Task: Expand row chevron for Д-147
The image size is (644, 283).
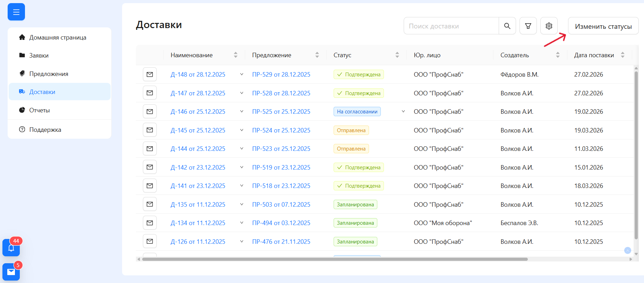Action: (242, 93)
